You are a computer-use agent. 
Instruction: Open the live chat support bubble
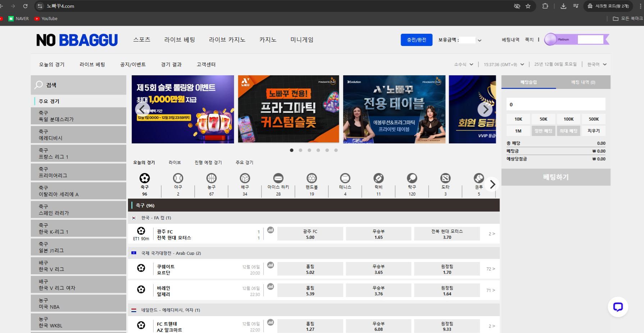tap(618, 307)
